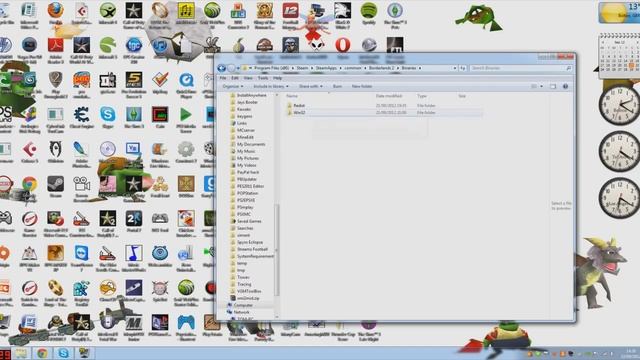Open recent pages dropdown next to Forward

pos(238,68)
